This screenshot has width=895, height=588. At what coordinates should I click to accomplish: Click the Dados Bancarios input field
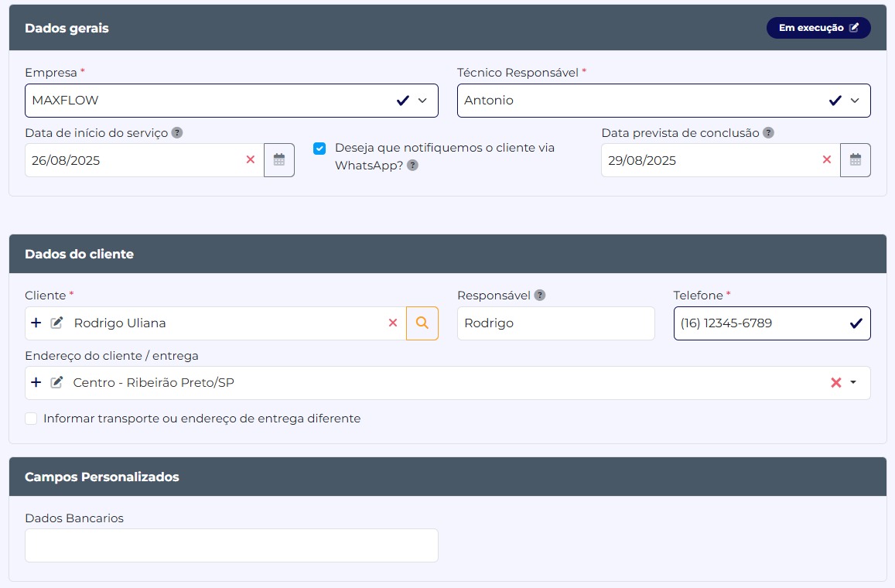(x=231, y=545)
